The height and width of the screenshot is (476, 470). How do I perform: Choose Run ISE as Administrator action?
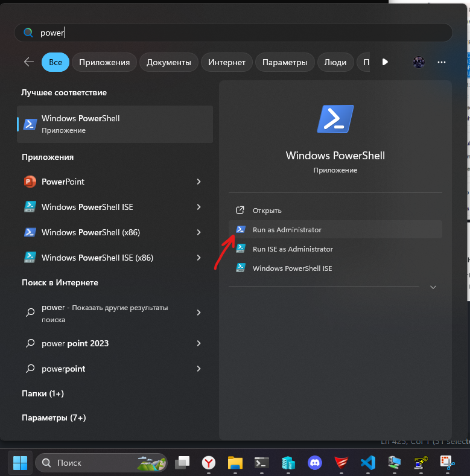click(x=335, y=249)
